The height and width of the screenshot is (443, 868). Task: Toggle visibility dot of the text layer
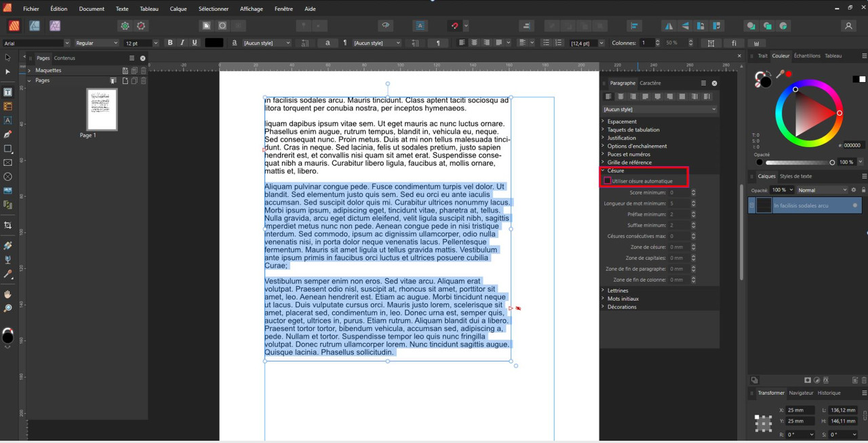click(854, 205)
